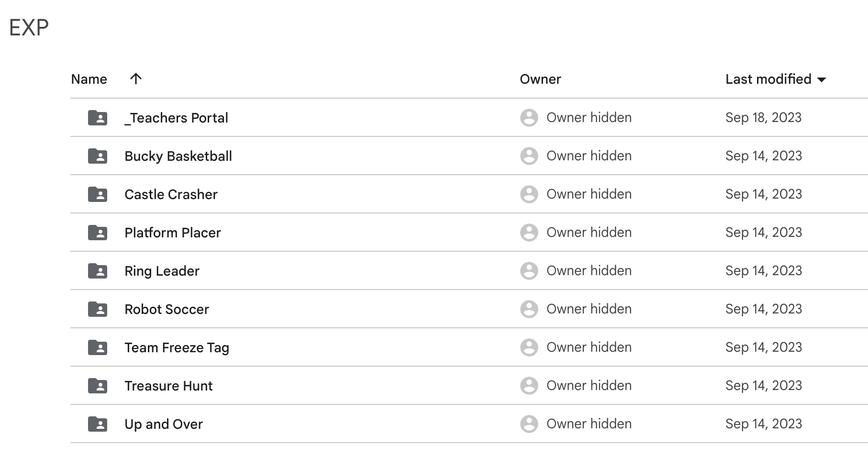Click Owner hidden text for Up and Over
The image size is (868, 469).
[x=589, y=424]
